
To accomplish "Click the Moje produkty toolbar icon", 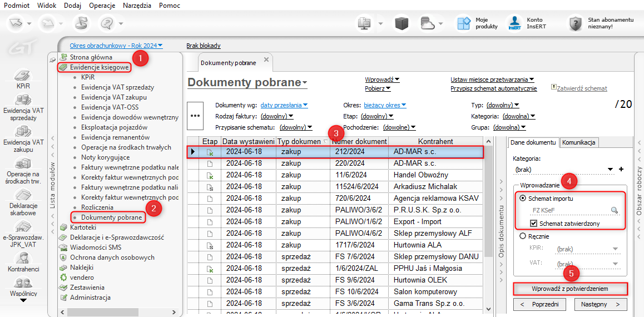I will point(464,23).
